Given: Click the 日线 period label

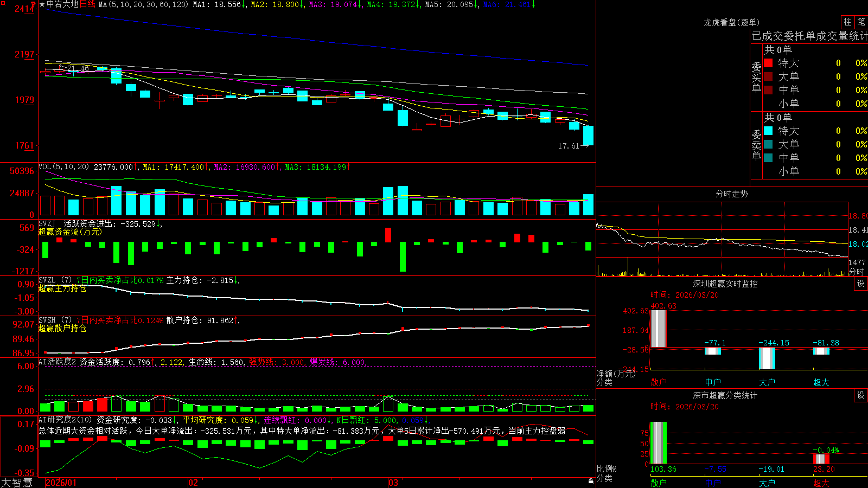Looking at the screenshot, I should 87,4.
